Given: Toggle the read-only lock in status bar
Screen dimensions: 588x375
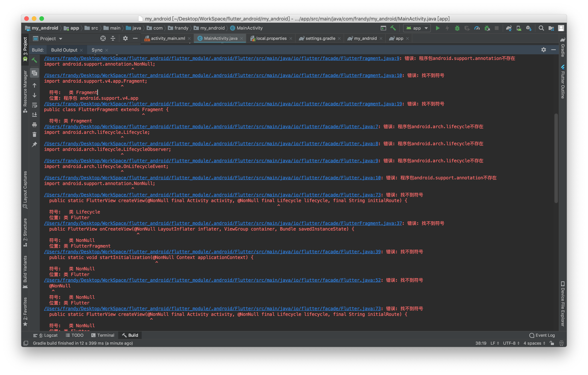Looking at the screenshot, I should click(552, 343).
